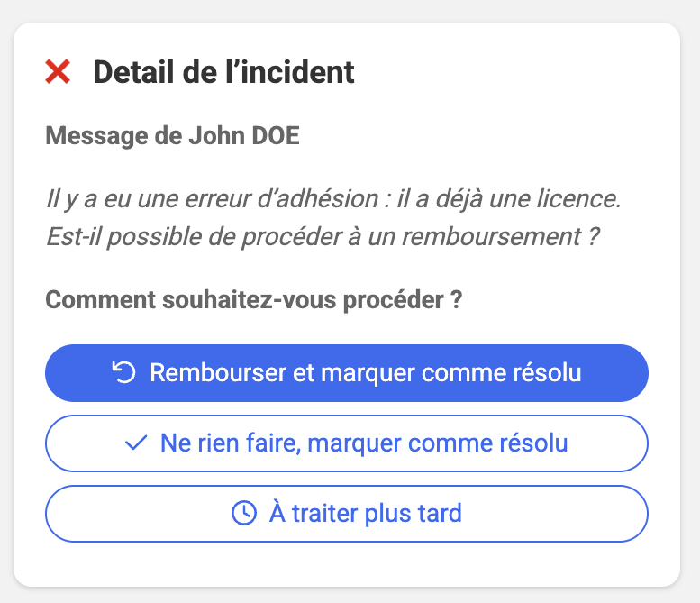The image size is (700, 603).
Task: Click the checkmark icon beside Ne rien faire
Action: [136, 443]
